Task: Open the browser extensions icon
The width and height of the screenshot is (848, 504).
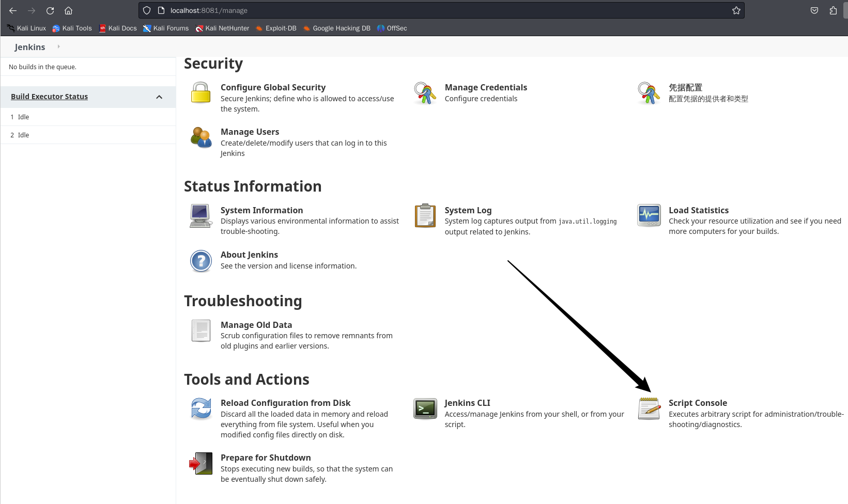Action: pos(833,10)
